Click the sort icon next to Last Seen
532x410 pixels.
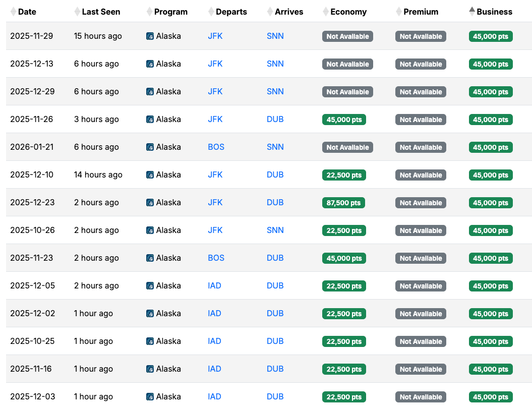pyautogui.click(x=77, y=12)
